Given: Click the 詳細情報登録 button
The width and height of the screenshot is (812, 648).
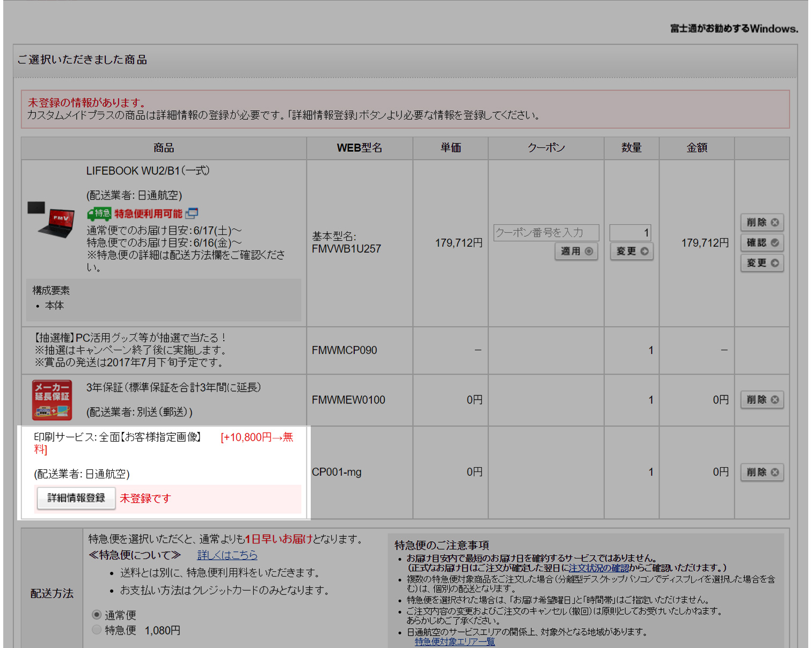Looking at the screenshot, I should (76, 498).
